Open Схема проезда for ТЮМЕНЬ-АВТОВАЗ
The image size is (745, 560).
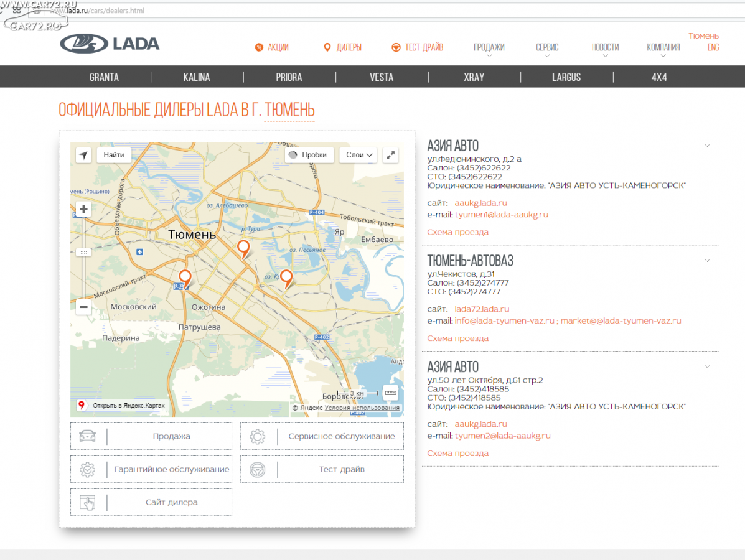(x=457, y=338)
